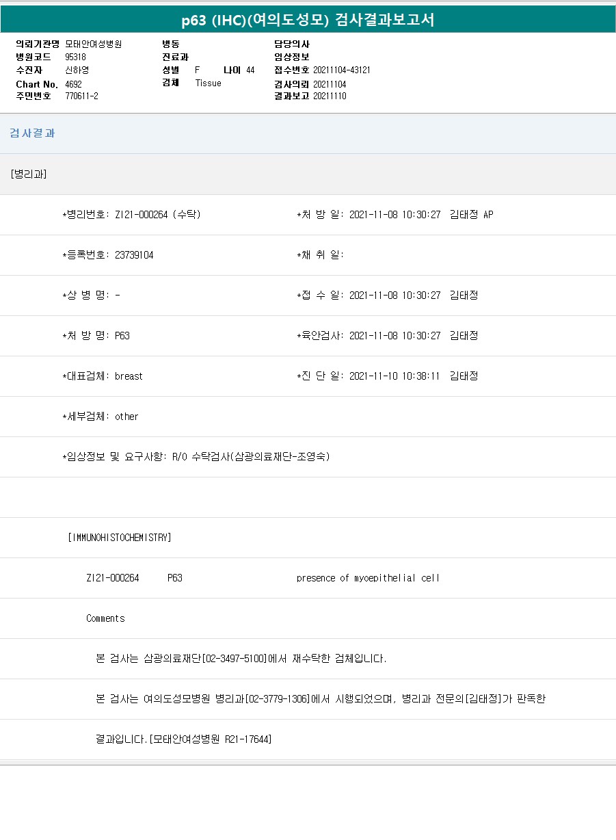Click the 'Comments' label

coord(105,618)
